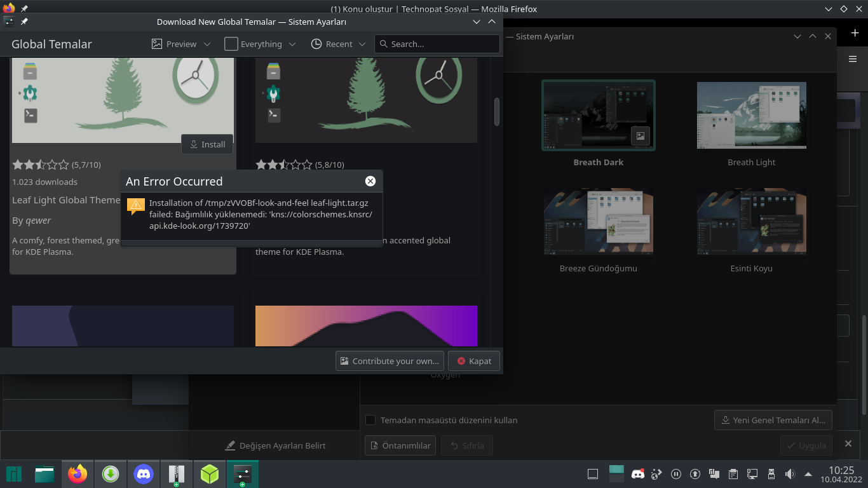The width and height of the screenshot is (868, 488).
Task: Install the Leaf Light Global Theme
Action: click(207, 144)
